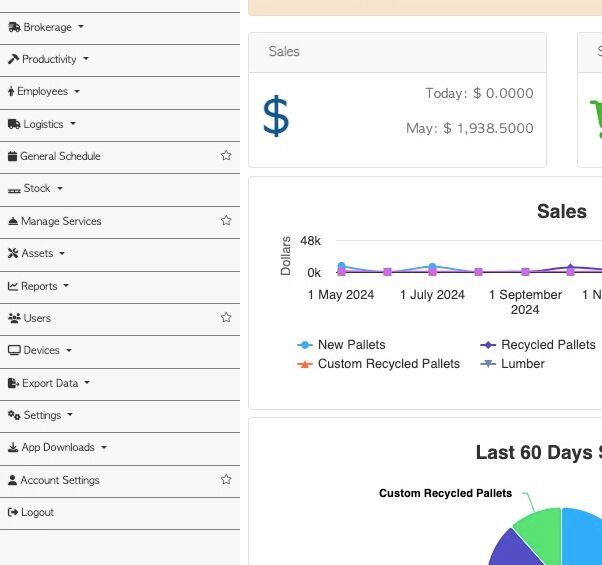This screenshot has width=602, height=565.
Task: Toggle favorite star for Manage Services
Action: click(226, 221)
